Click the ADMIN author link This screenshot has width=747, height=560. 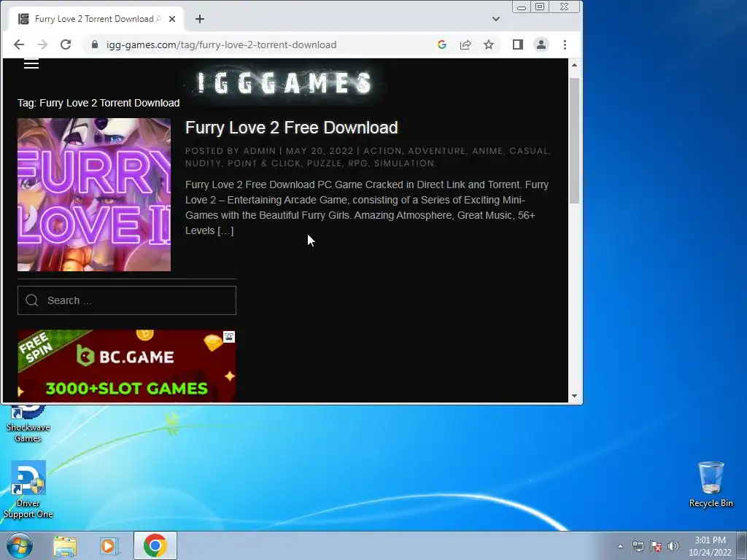[x=260, y=151]
